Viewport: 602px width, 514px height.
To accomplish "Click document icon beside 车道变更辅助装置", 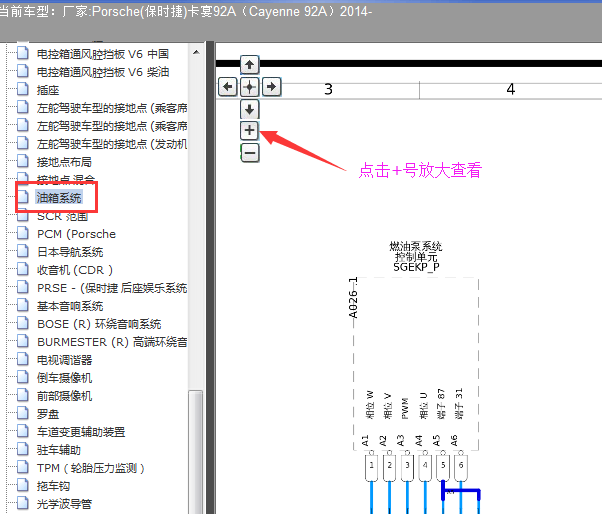I will click(23, 431).
